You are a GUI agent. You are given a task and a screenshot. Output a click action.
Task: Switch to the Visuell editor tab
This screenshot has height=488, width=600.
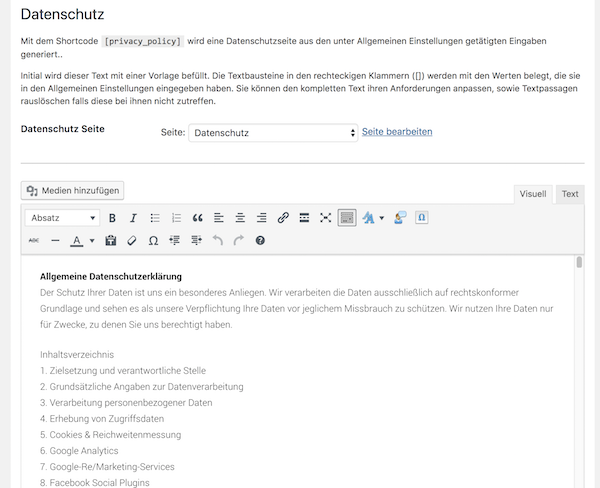click(x=532, y=194)
